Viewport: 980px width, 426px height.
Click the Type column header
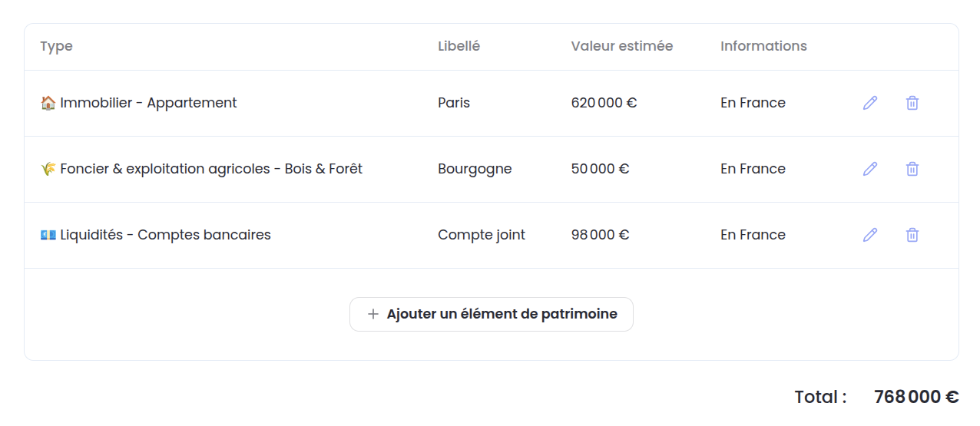tap(56, 46)
